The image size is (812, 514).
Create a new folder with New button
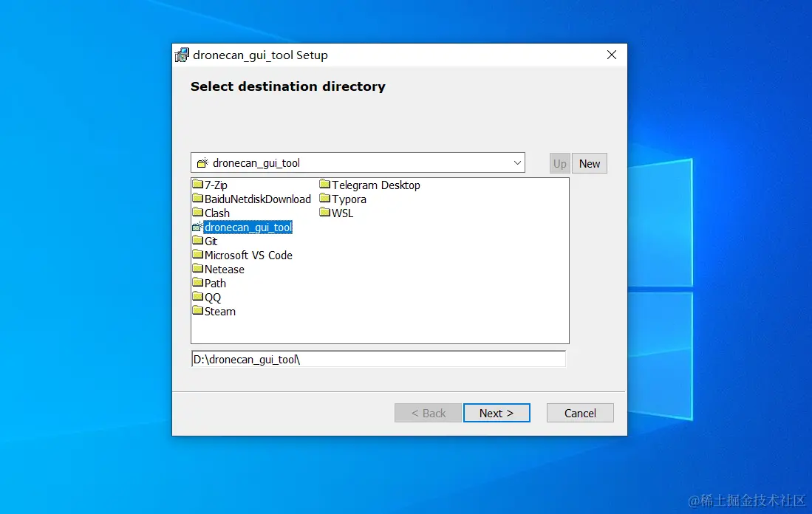click(590, 163)
